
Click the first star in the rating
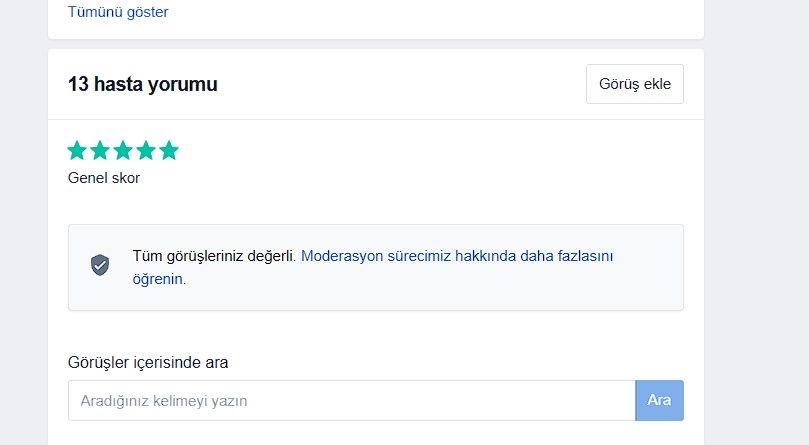77,151
